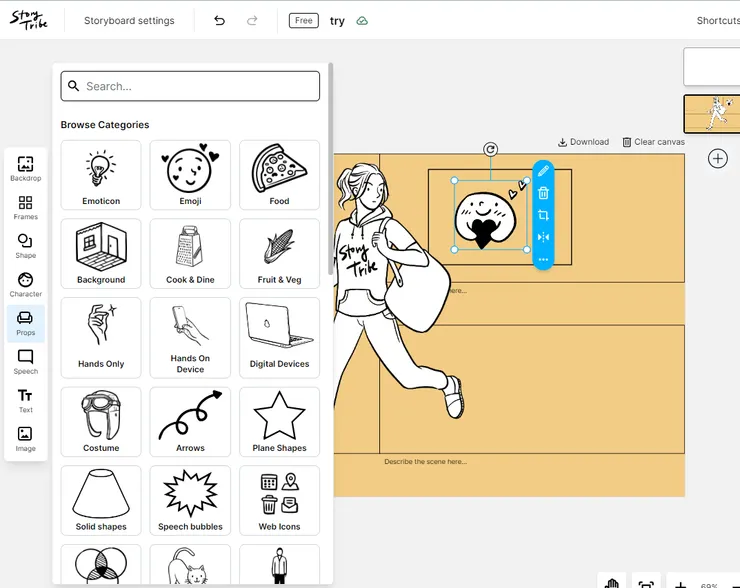
Task: Browse the Fruit & Veg category
Action: (279, 253)
